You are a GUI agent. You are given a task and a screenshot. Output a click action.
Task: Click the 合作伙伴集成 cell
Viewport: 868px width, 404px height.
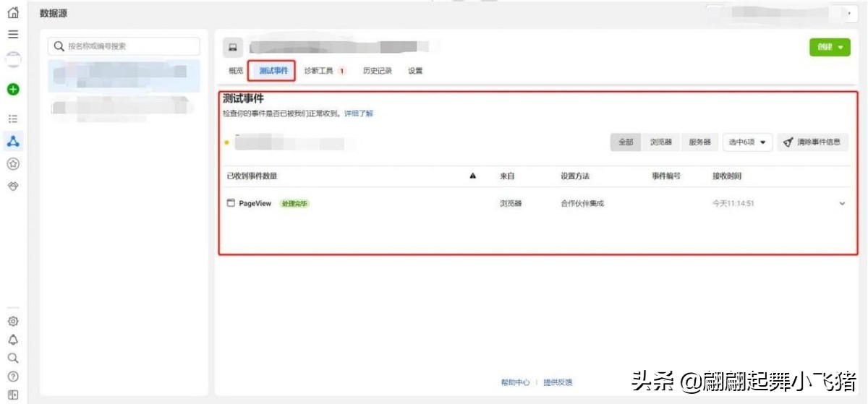pos(582,204)
